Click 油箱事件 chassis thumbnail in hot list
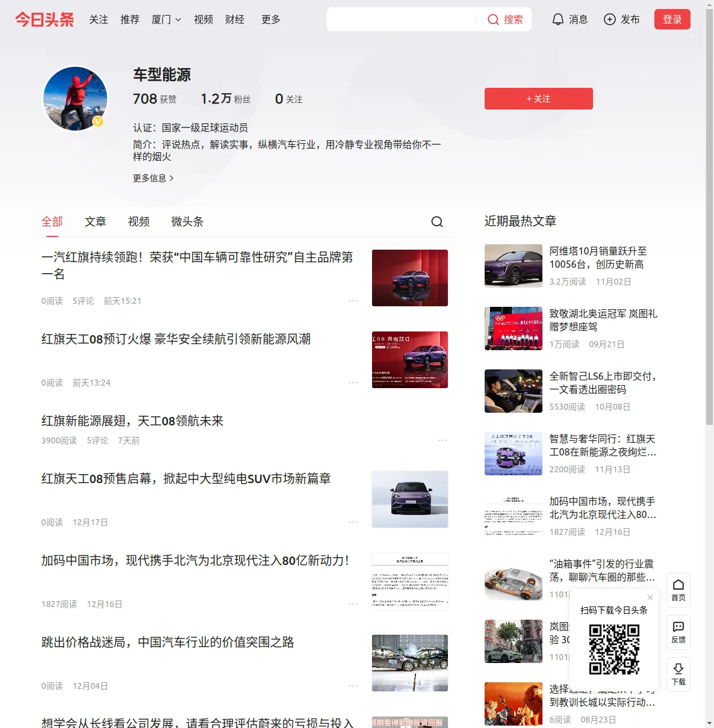The image size is (714, 728). (x=514, y=579)
